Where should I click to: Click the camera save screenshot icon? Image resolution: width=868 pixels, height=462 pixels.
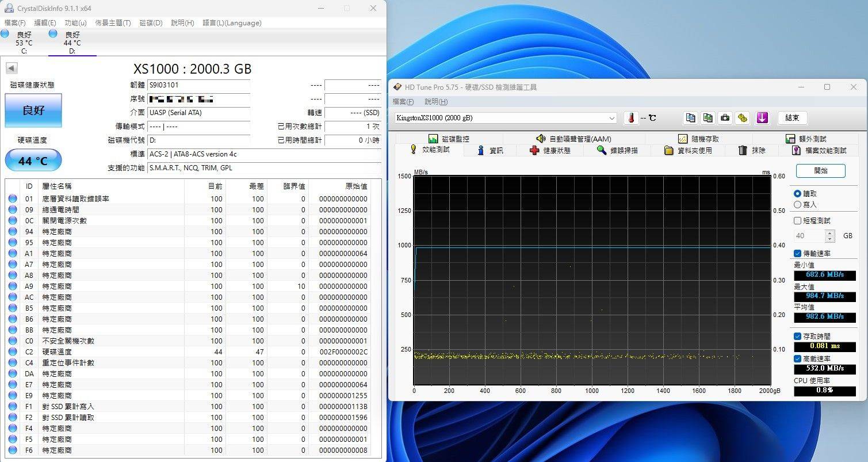point(725,118)
